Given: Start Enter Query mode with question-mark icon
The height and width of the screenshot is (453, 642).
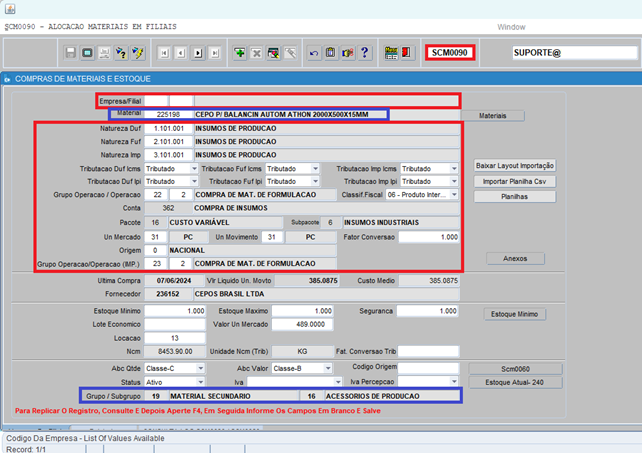Looking at the screenshot, I should coord(121,53).
